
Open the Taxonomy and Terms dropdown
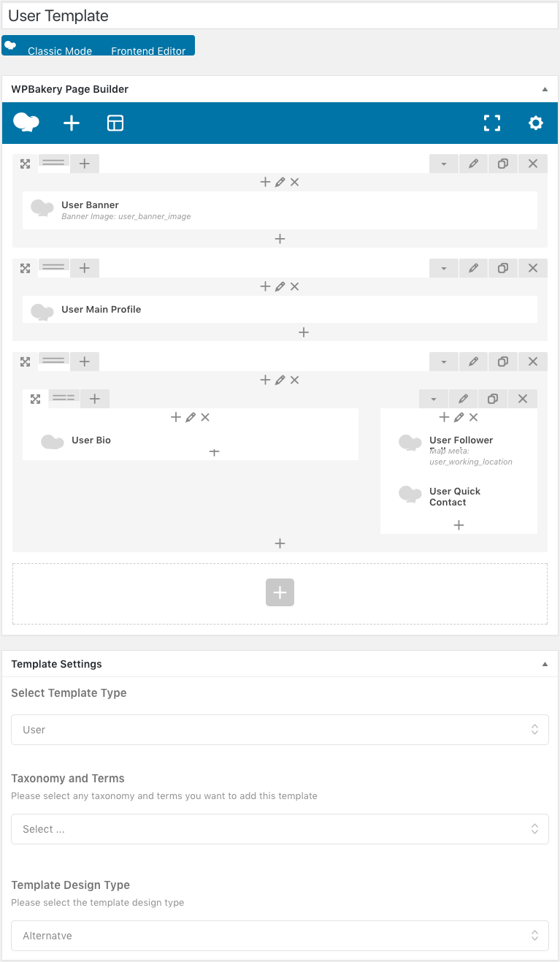280,829
